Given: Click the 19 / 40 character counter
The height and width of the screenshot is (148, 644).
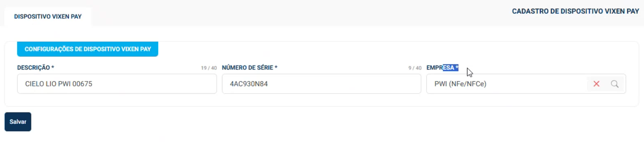Looking at the screenshot, I should click(209, 68).
